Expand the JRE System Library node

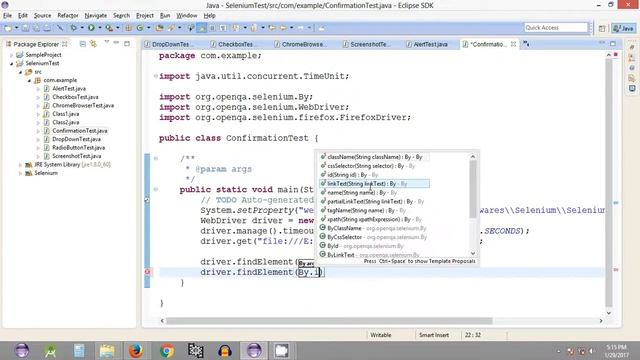pos(20,165)
